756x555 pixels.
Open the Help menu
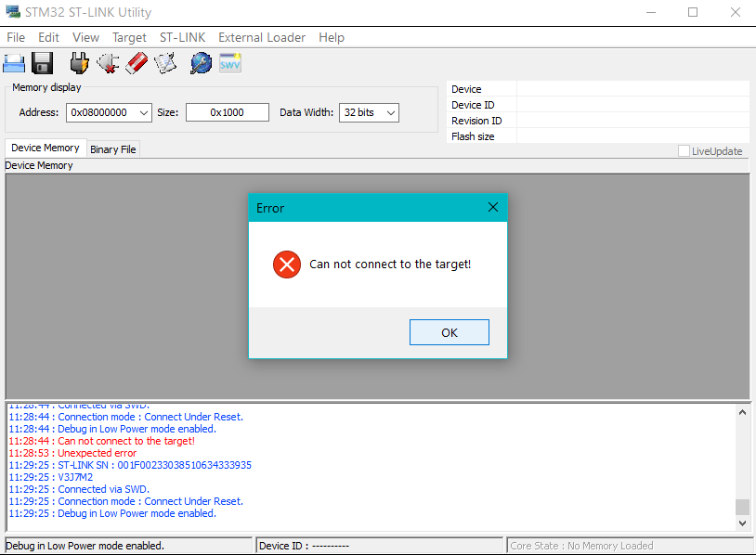tap(332, 37)
